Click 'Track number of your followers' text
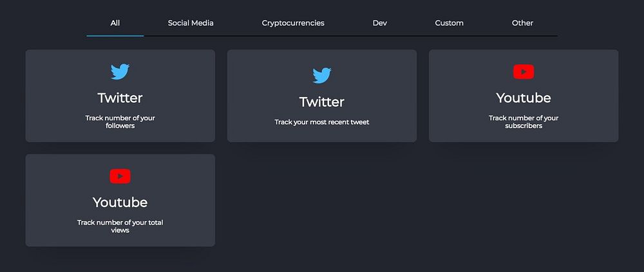Screen dimensions: 644x272 pyautogui.click(x=120, y=122)
